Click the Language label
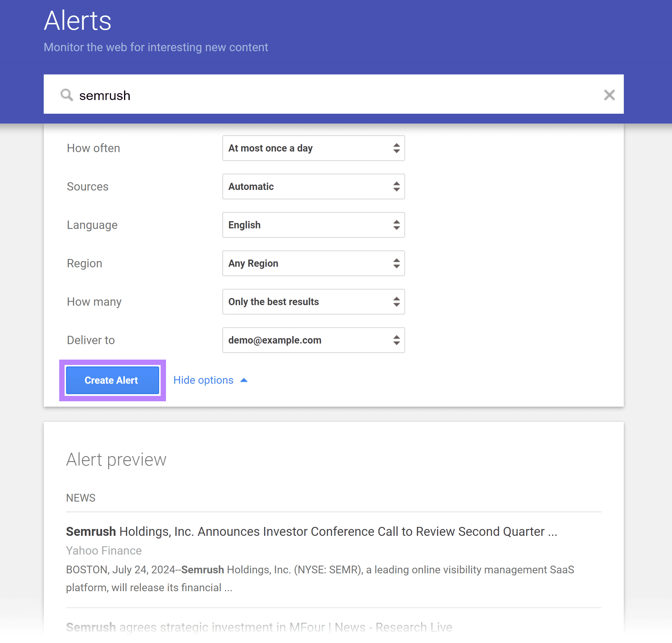 92,225
